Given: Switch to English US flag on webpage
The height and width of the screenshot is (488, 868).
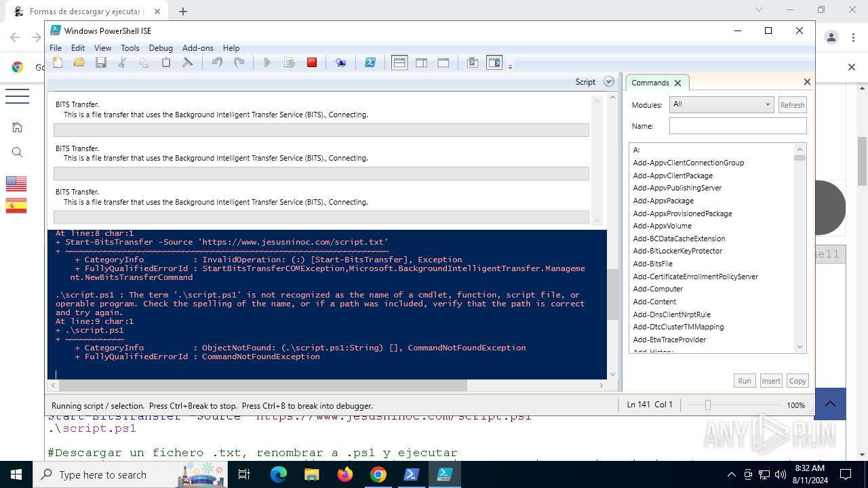Looking at the screenshot, I should click(16, 184).
